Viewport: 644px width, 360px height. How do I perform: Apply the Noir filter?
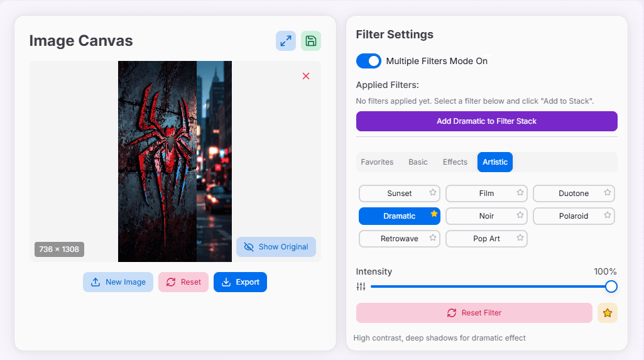pos(486,216)
